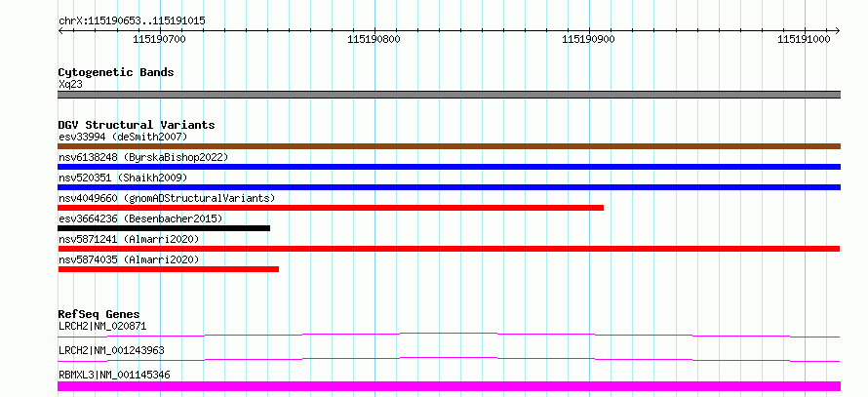Image resolution: width=868 pixels, height=397 pixels.
Task: Select gene label LRCH2|NM_020871
Action: pos(102,326)
